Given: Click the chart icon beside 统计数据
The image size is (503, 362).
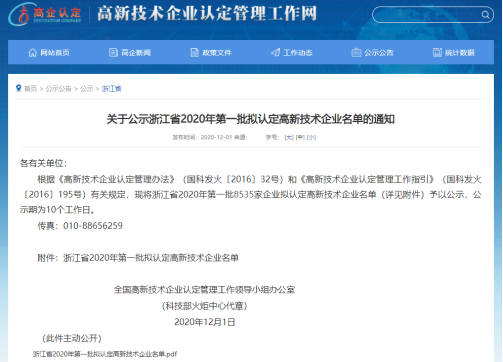Looking at the screenshot, I should tap(437, 52).
